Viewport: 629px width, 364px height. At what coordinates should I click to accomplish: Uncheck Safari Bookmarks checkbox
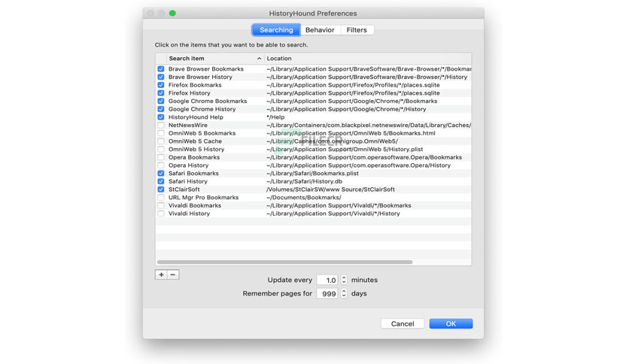click(x=161, y=173)
